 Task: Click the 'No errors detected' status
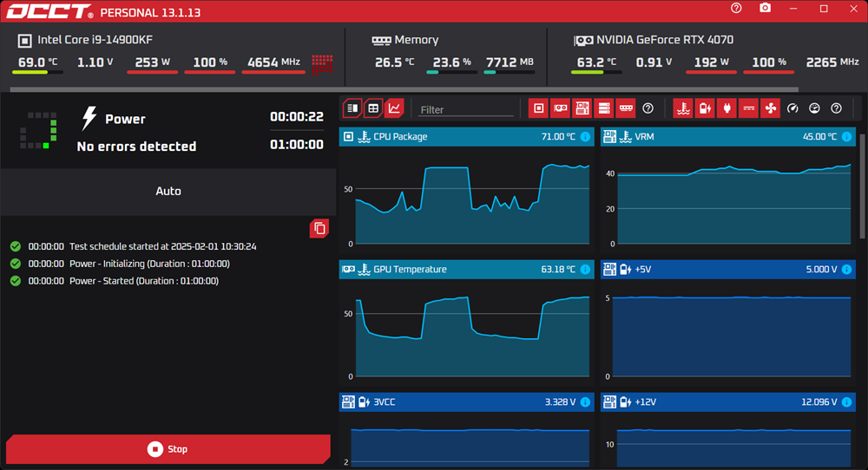coord(136,146)
